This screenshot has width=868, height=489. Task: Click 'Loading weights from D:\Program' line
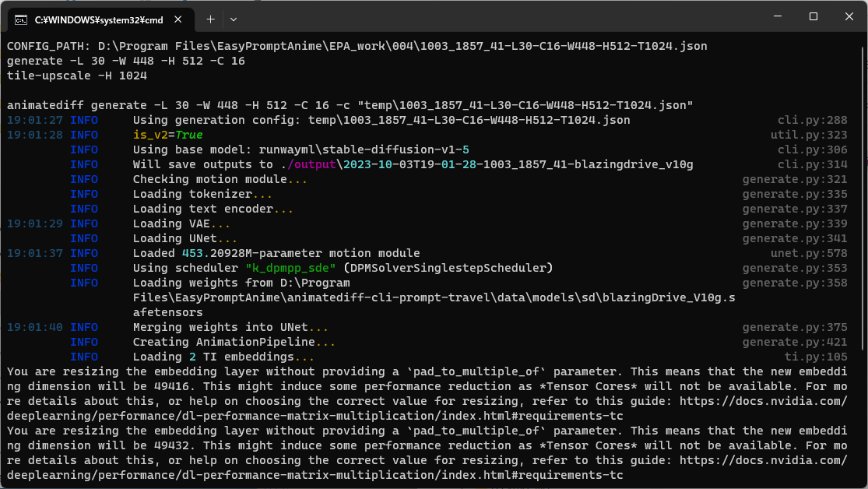(x=241, y=283)
